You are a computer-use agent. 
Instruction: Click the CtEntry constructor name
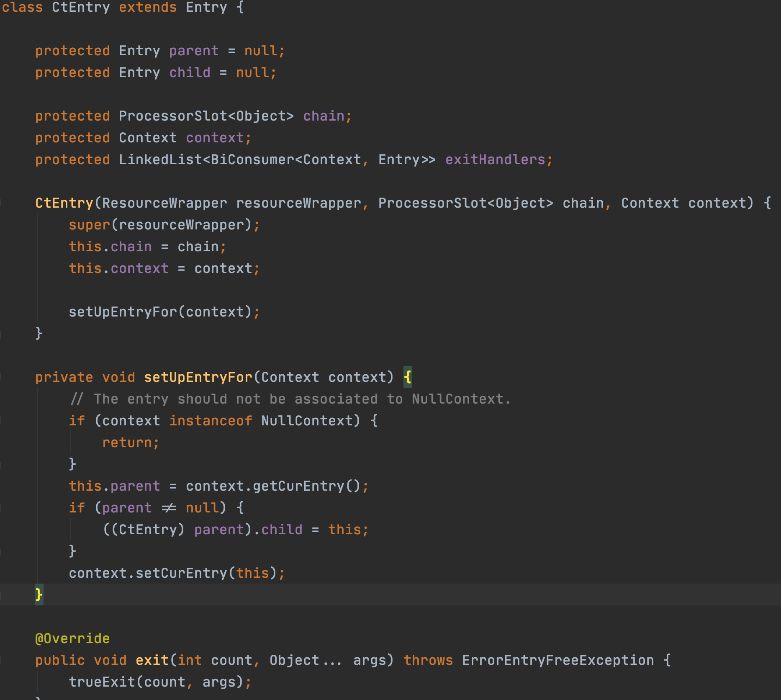click(x=64, y=203)
